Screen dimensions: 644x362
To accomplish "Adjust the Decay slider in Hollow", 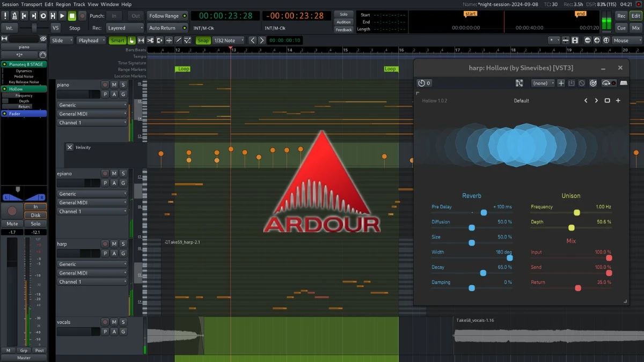I will pos(484,273).
